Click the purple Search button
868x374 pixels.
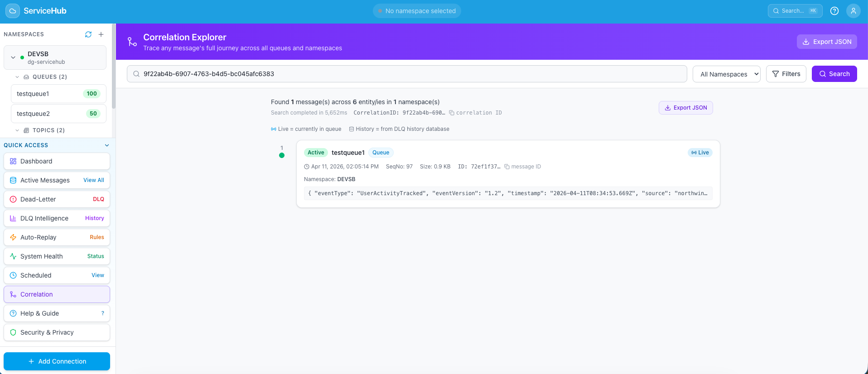point(834,74)
